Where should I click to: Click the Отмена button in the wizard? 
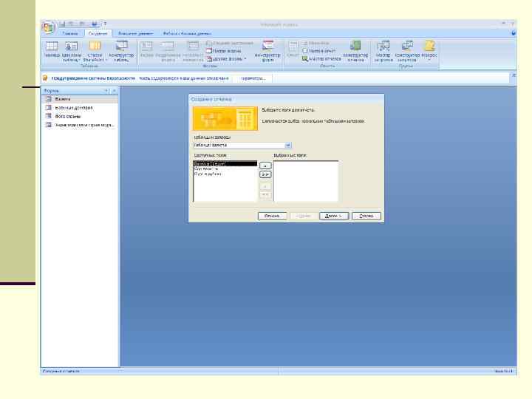point(272,216)
